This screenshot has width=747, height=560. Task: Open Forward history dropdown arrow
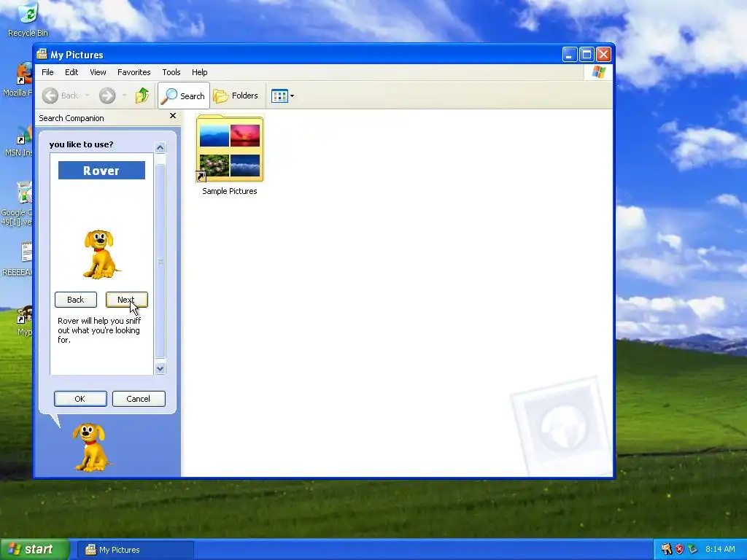[x=124, y=96]
